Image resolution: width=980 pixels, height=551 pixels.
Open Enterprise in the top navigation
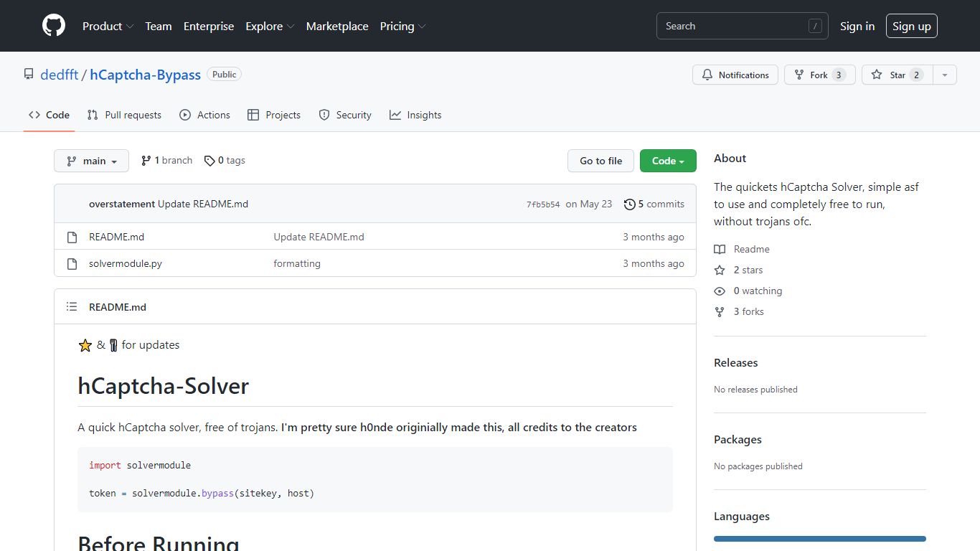pos(209,26)
